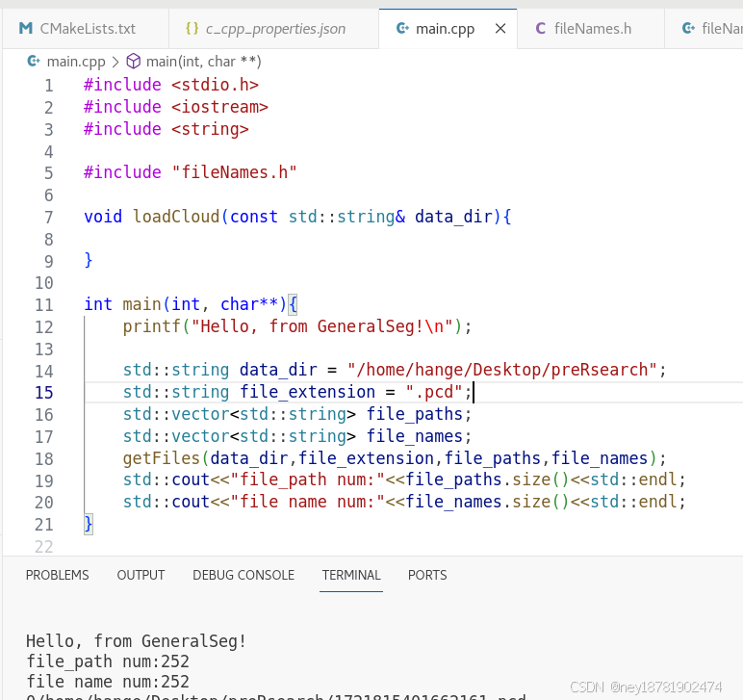
Task: Switch to the OUTPUT panel tab
Action: coord(141,575)
